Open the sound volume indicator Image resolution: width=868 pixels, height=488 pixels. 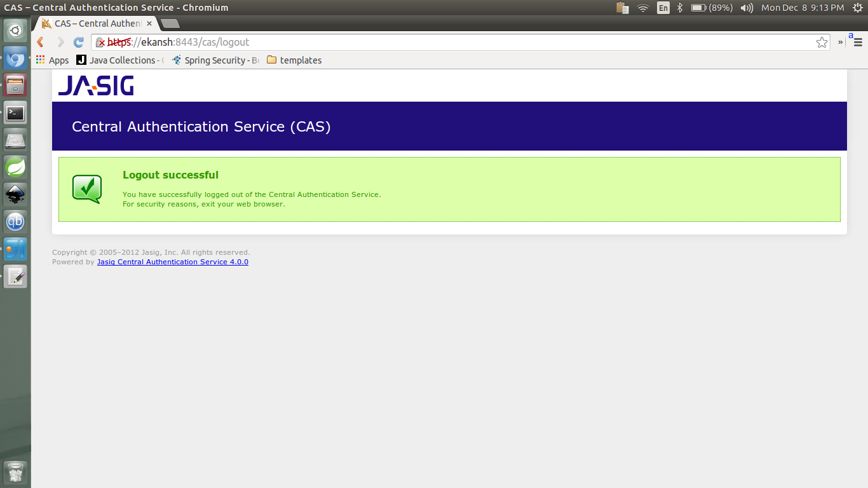click(x=747, y=8)
